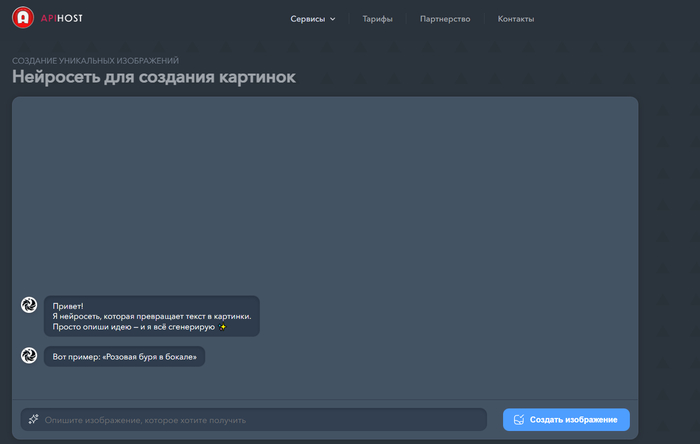Go to the Тарифы page

click(x=377, y=19)
